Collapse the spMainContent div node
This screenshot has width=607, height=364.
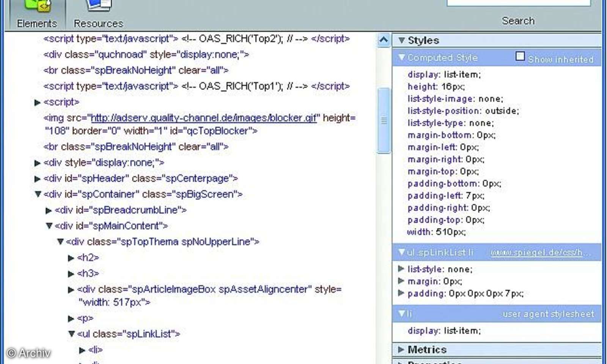point(49,226)
